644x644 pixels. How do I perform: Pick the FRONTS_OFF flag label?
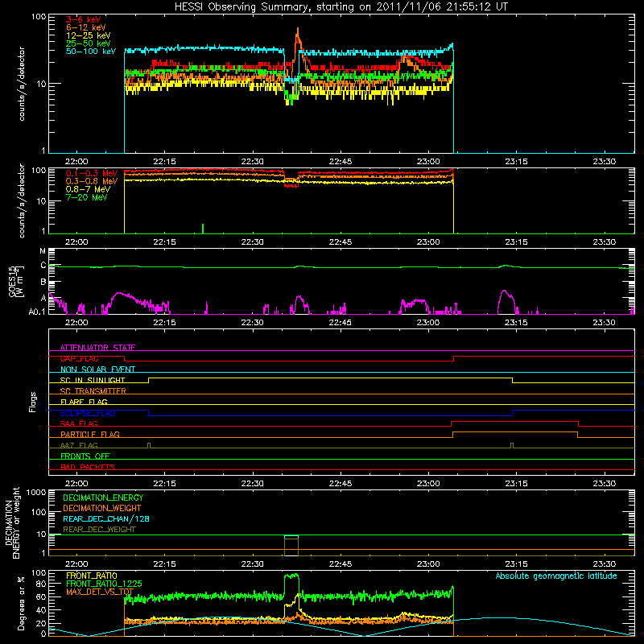[x=85, y=456]
